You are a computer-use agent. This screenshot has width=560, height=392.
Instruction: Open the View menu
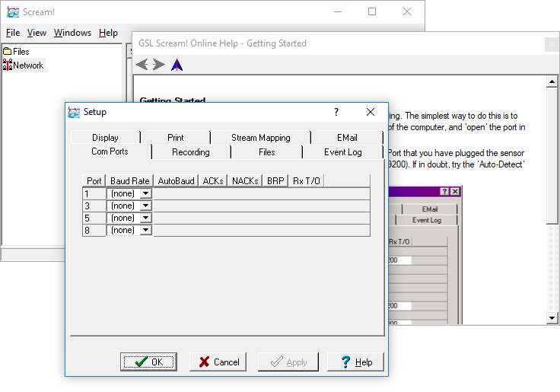point(37,33)
